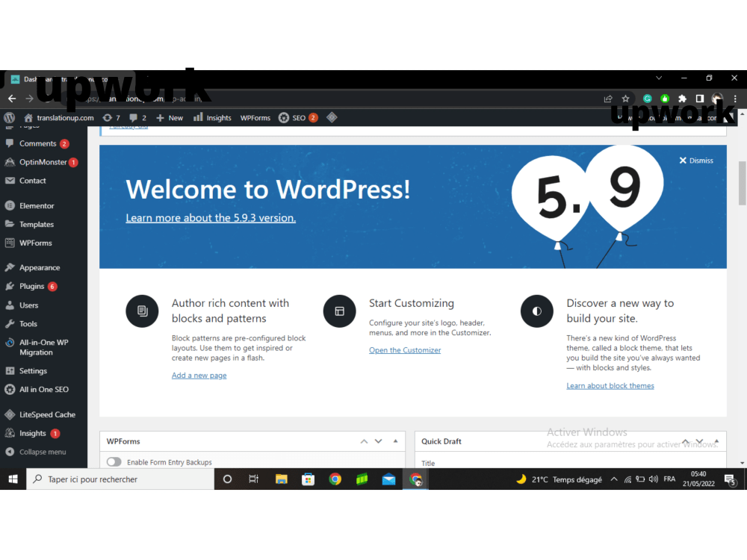This screenshot has height=560, width=747.
Task: Click the Windows Start button
Action: [x=13, y=479]
